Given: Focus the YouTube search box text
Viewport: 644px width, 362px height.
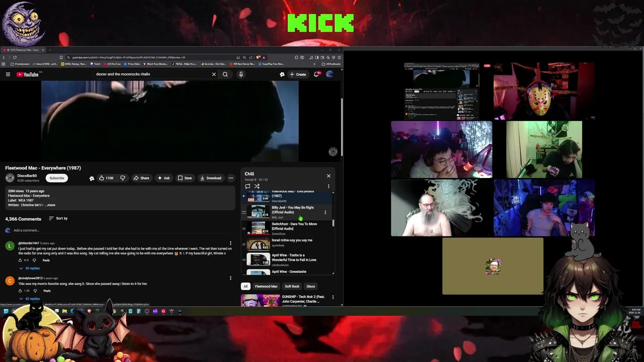Looking at the screenshot, I should tap(123, 74).
